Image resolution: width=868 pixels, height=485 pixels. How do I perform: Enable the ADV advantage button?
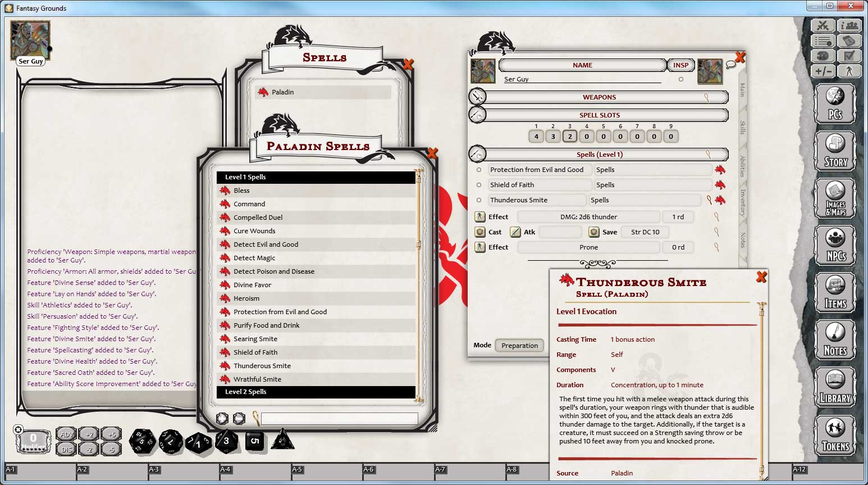point(66,434)
